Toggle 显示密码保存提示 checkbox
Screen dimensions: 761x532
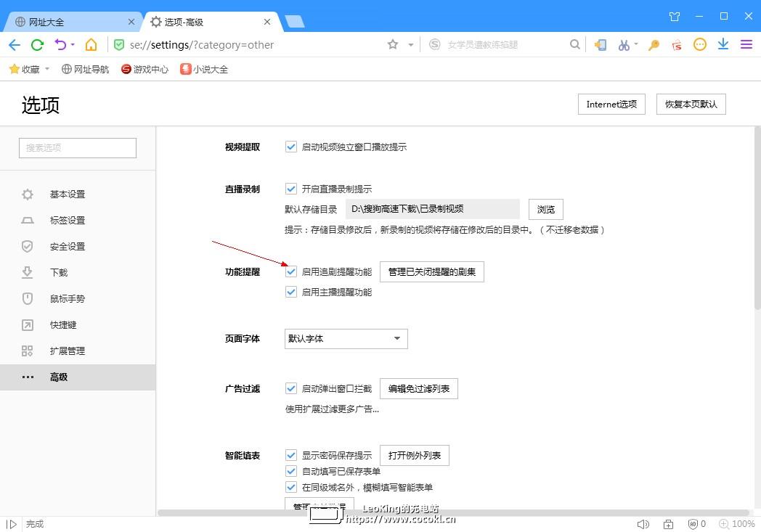tap(291, 456)
